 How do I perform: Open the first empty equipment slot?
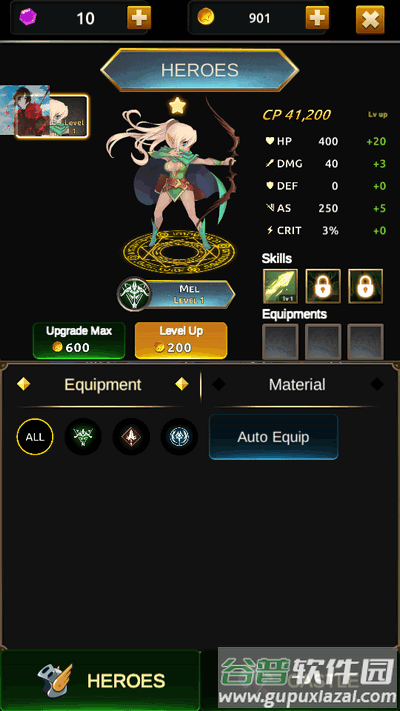280,341
